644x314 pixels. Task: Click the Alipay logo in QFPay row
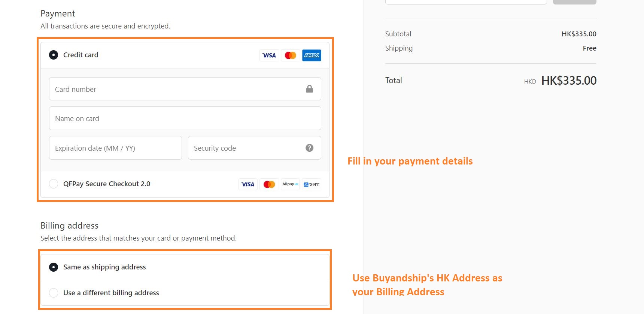click(x=312, y=184)
